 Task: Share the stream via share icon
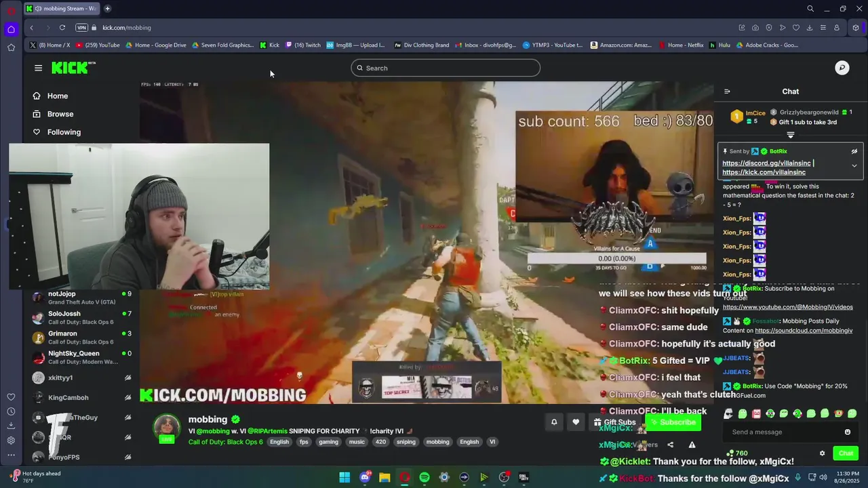(670, 445)
